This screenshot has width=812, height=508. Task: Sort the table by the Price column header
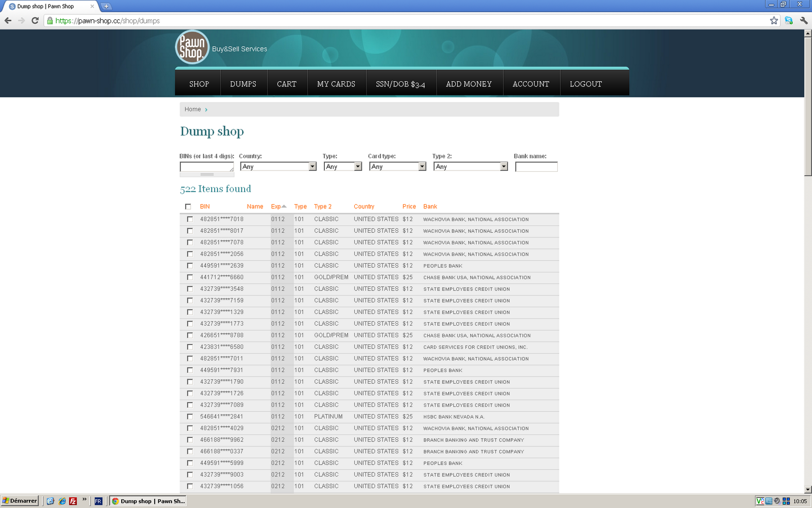coord(409,207)
